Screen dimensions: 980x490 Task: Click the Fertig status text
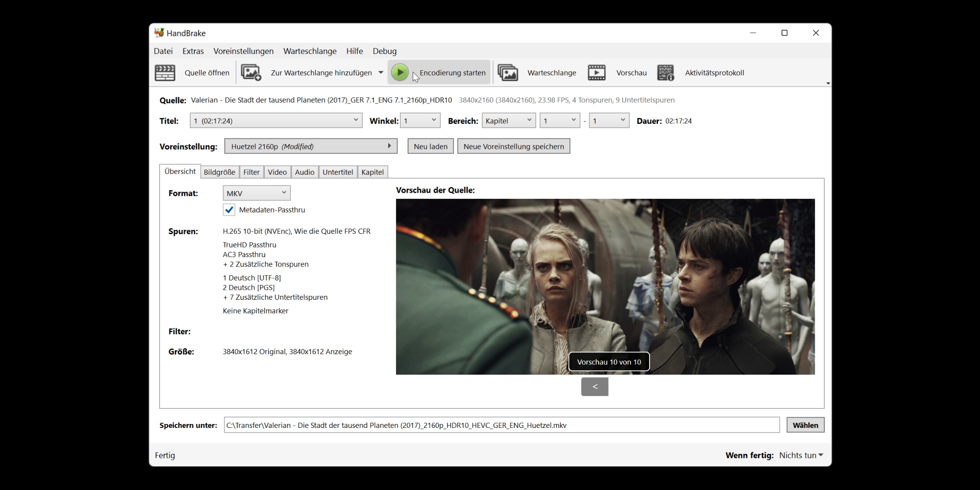tap(165, 455)
